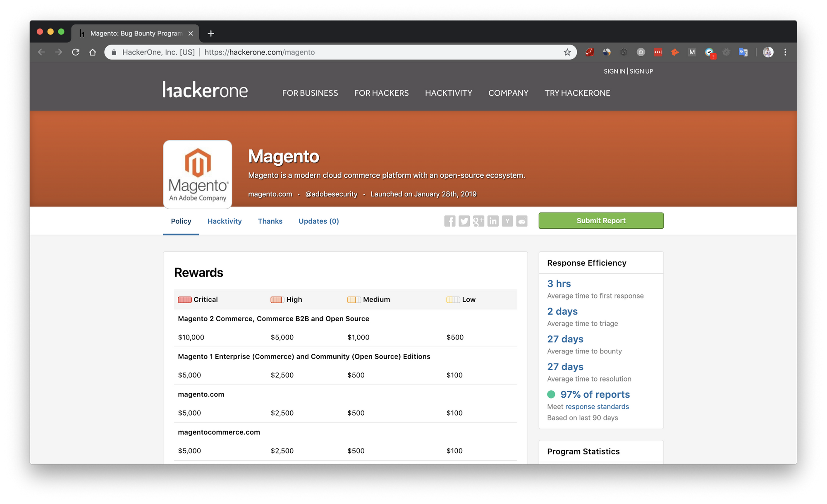
Task: Toggle the padlock site security info
Action: [x=113, y=52]
